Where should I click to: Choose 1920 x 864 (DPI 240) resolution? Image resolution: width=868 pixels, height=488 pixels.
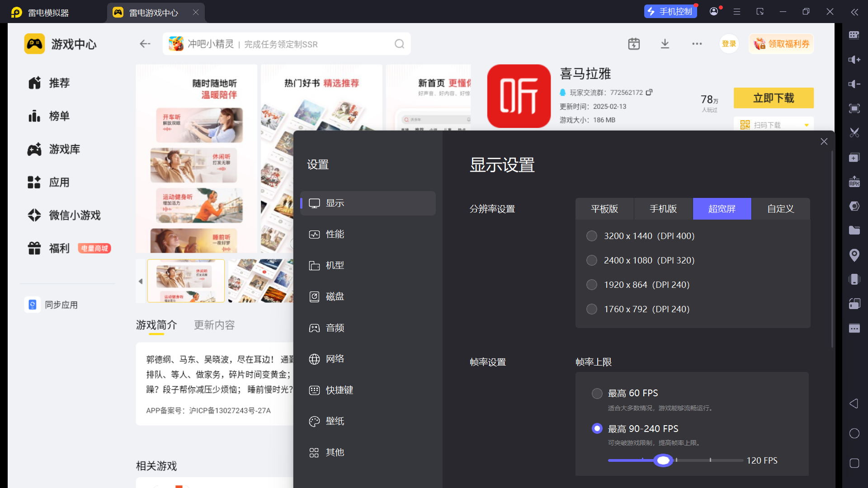click(x=592, y=285)
